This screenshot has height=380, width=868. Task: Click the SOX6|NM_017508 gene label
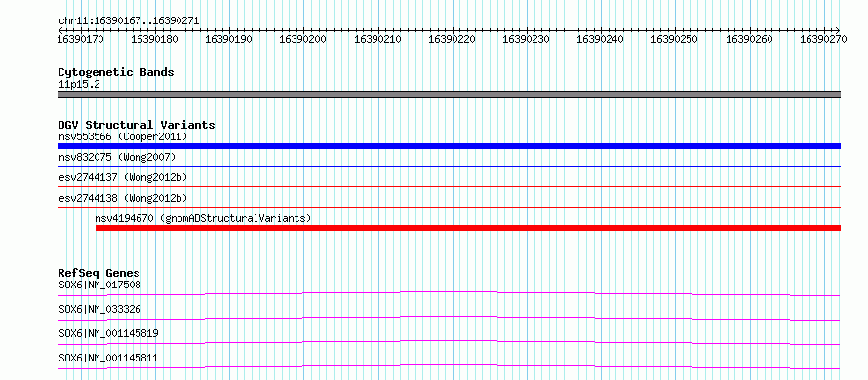pyautogui.click(x=99, y=285)
